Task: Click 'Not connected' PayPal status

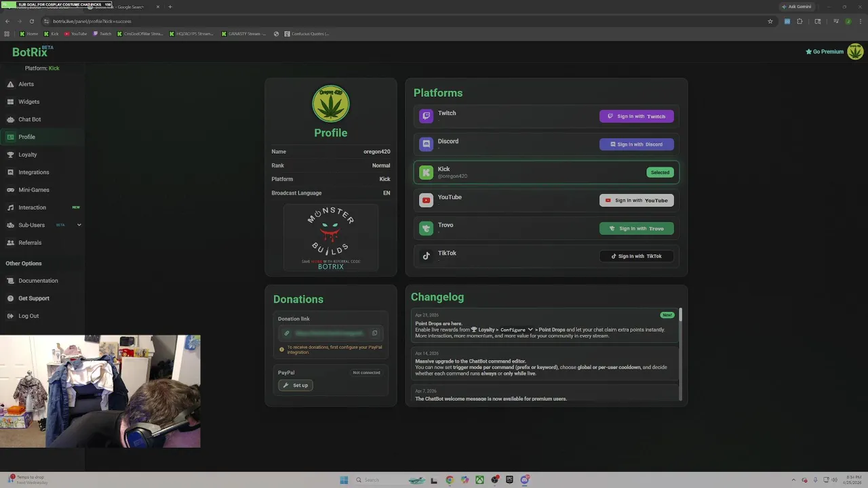Action: (x=366, y=373)
